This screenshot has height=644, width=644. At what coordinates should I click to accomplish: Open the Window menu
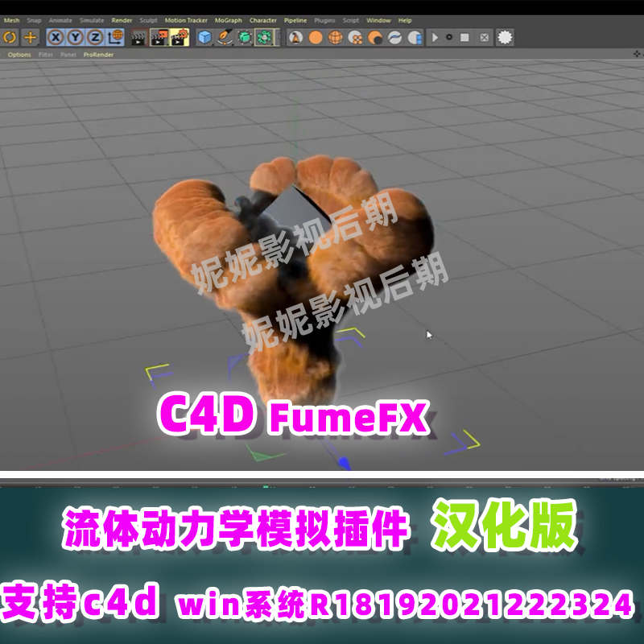(x=378, y=20)
